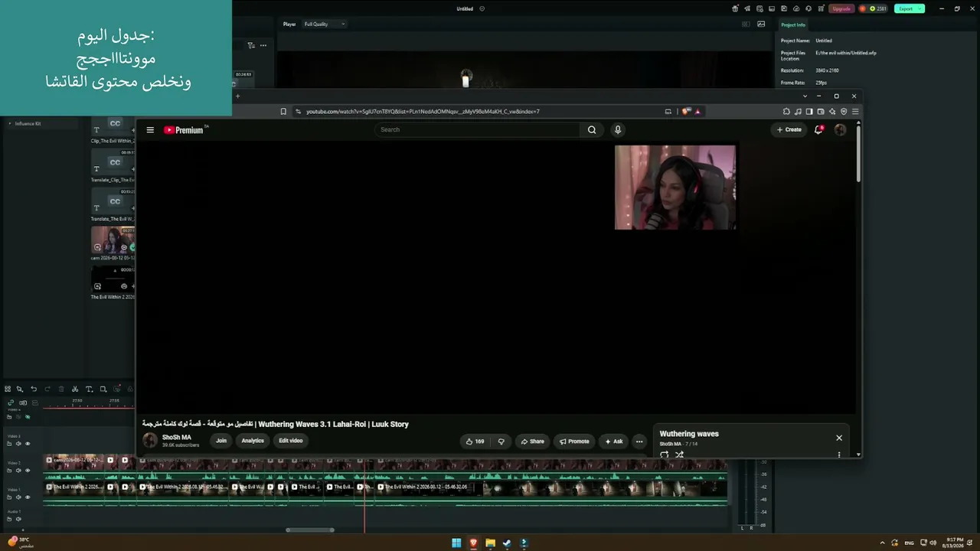Mute the Video 3 track
Screen dimensions: 980x551
coord(18,444)
